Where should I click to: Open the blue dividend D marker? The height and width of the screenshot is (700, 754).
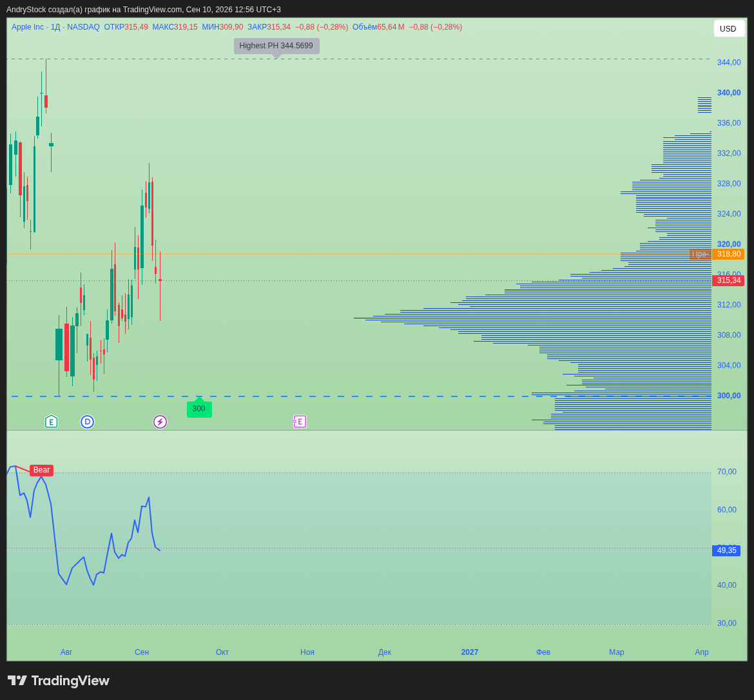point(87,422)
